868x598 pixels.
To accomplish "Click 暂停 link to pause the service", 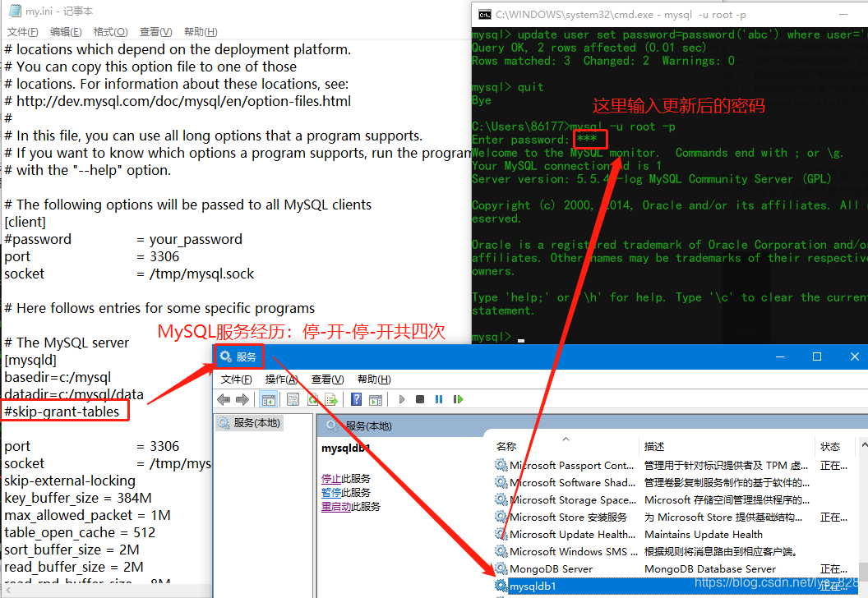I will tap(331, 492).
